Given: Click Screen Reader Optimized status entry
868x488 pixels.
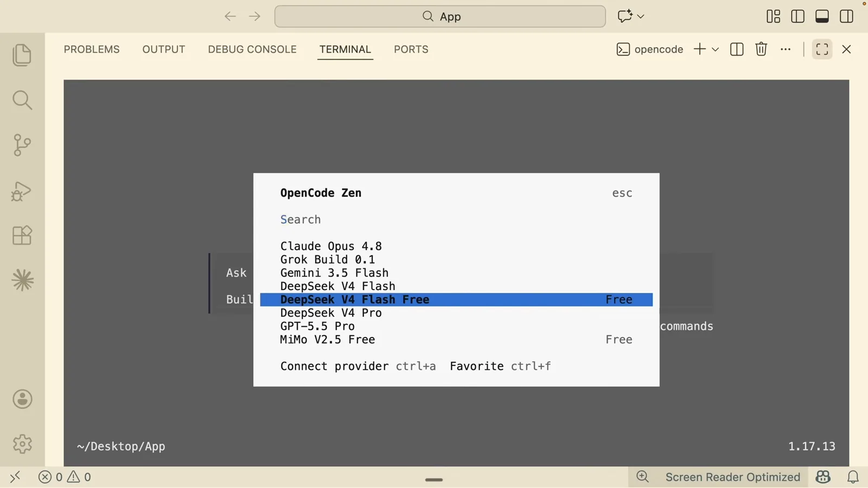Looking at the screenshot, I should tap(733, 477).
